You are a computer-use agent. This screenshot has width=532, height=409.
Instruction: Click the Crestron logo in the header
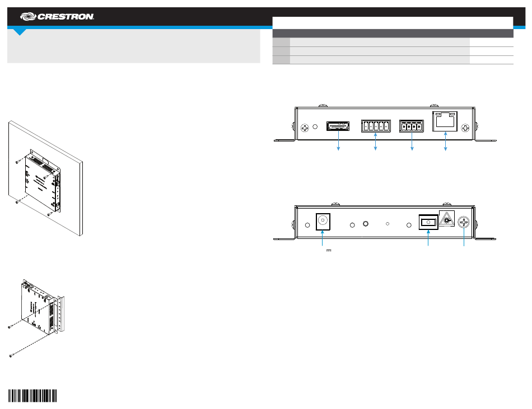click(x=57, y=17)
